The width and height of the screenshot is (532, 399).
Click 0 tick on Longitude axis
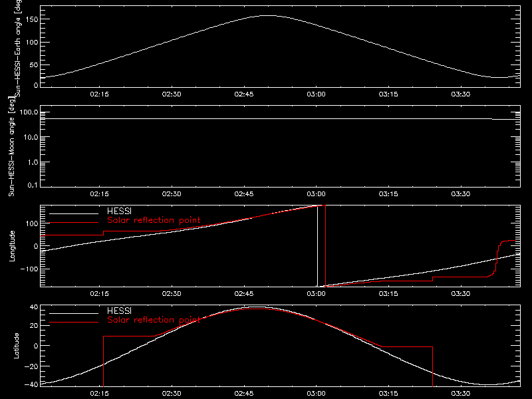[37, 246]
